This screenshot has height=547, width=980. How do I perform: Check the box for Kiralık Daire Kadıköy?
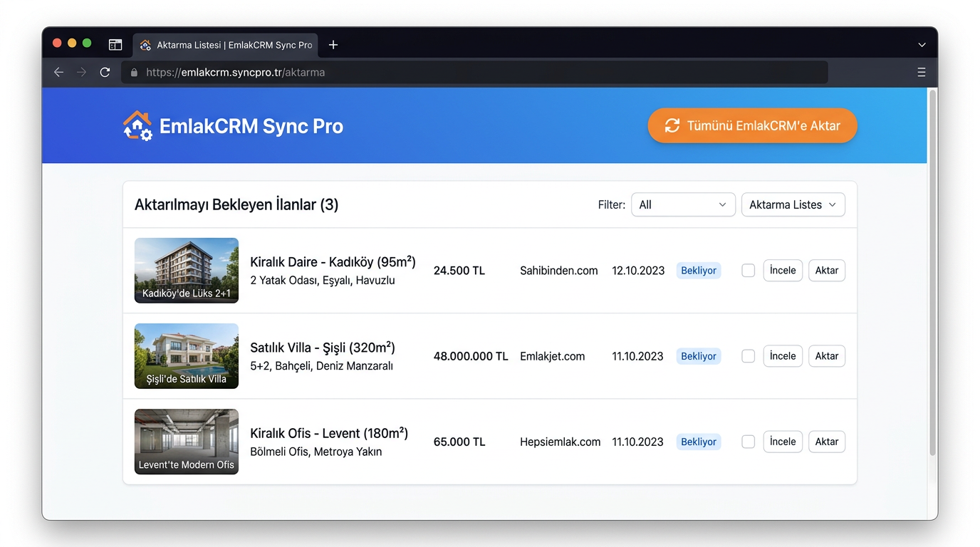(x=748, y=271)
